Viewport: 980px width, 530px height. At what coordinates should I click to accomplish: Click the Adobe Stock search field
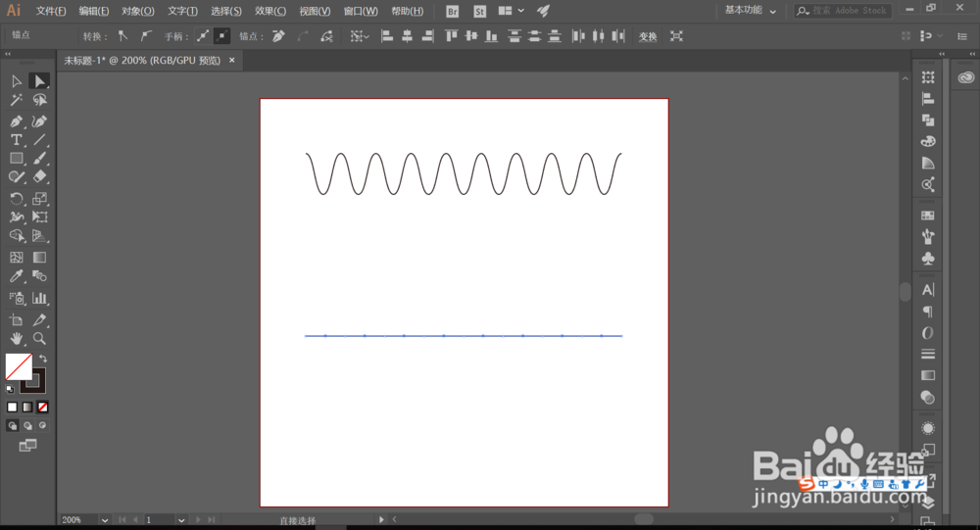[842, 11]
